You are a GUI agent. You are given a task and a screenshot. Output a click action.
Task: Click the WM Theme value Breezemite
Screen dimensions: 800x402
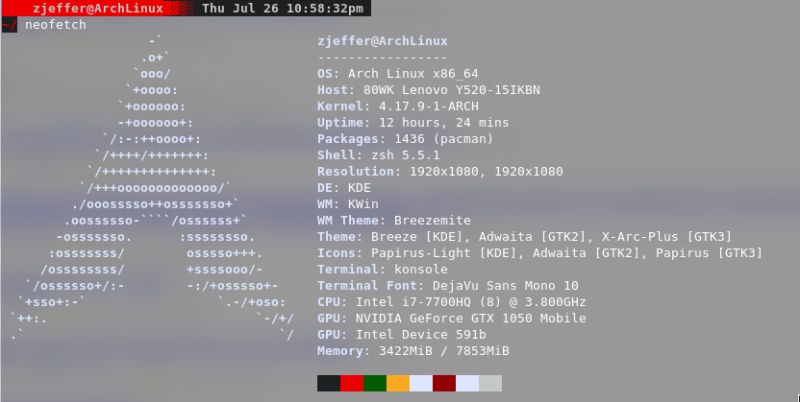pyautogui.click(x=432, y=220)
